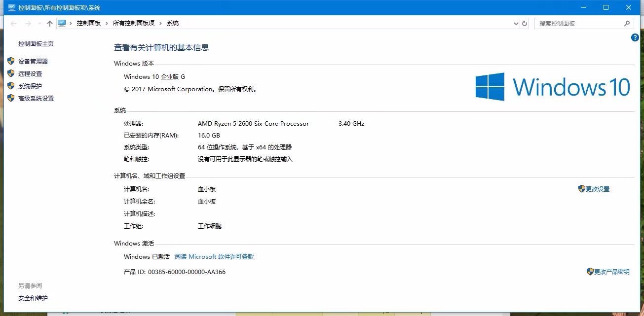Click the search magnifier icon

627,23
